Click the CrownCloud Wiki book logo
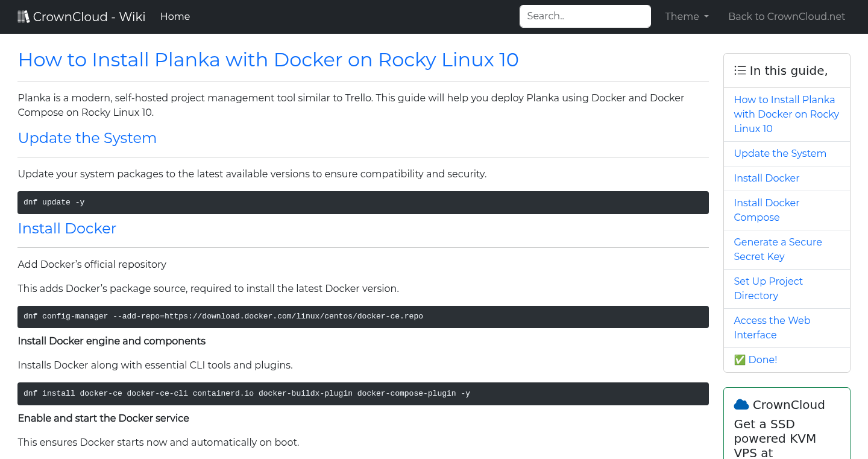This screenshot has width=868, height=459. click(x=24, y=16)
